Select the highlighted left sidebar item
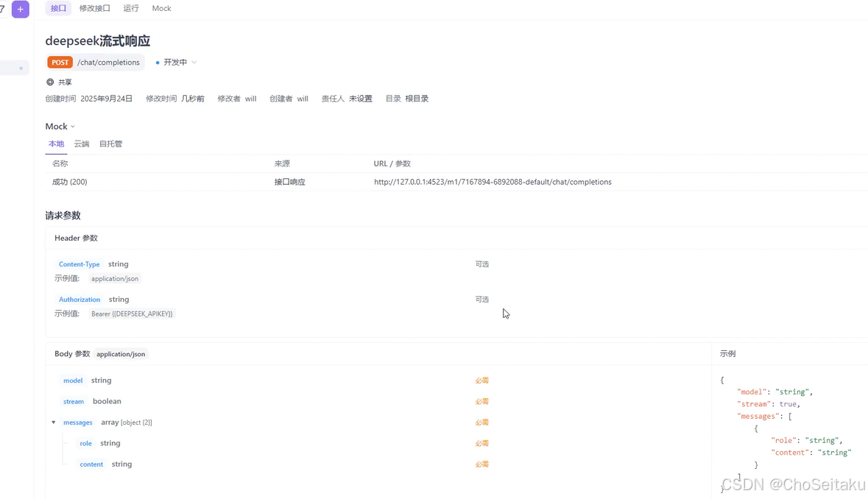 tap(15, 68)
